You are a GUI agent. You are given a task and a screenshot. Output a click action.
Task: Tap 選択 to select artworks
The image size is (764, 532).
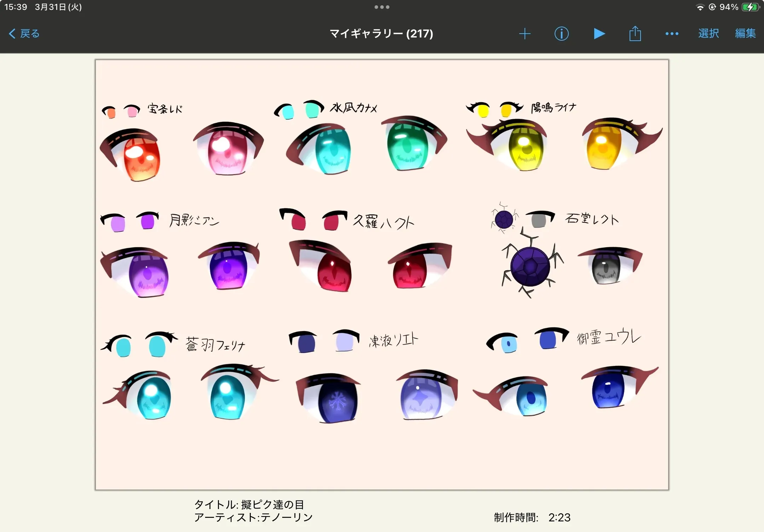708,34
